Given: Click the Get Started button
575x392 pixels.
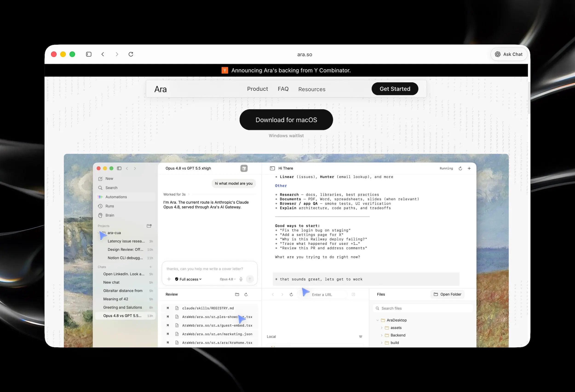Looking at the screenshot, I should pos(395,89).
